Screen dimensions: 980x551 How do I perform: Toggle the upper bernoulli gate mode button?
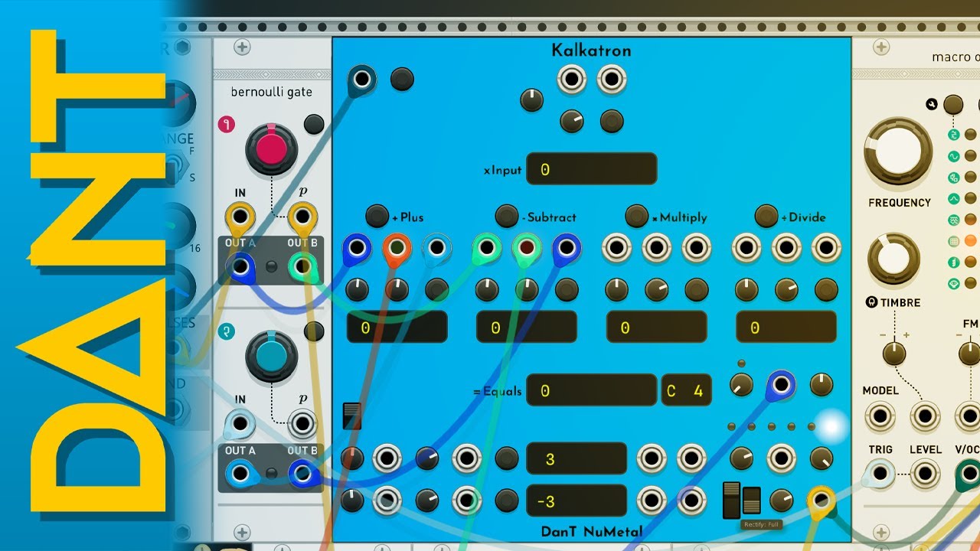(314, 124)
